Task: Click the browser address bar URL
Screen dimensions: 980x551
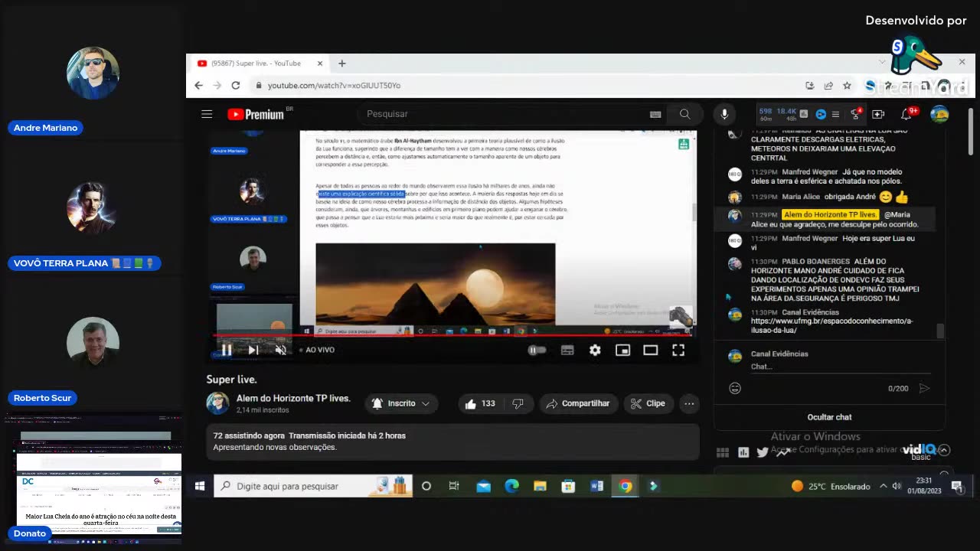Action: pyautogui.click(x=334, y=85)
